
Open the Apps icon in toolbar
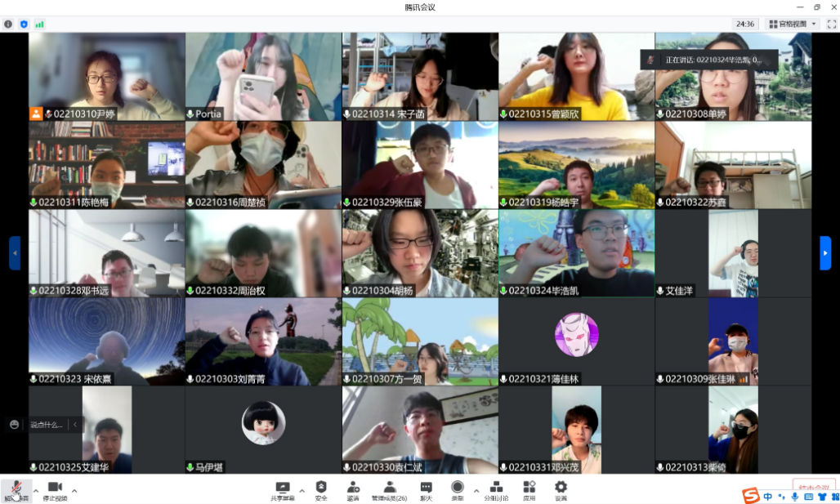tap(529, 488)
